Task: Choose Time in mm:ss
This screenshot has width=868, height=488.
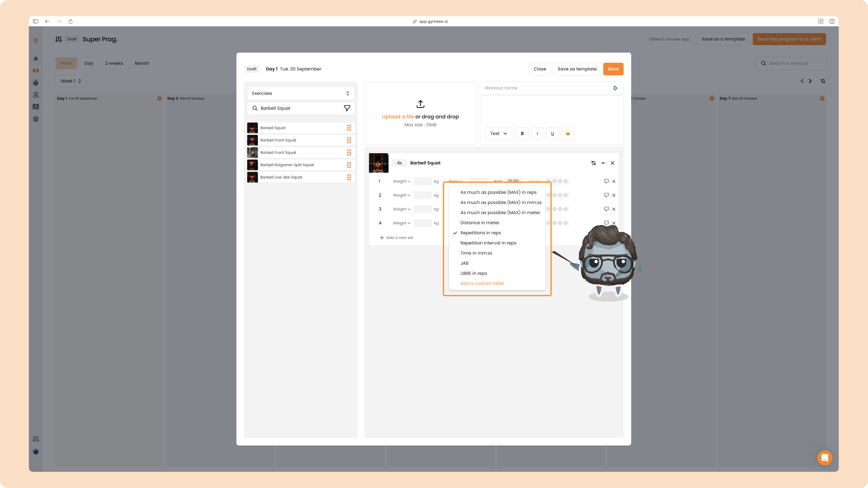Action: 497,253
